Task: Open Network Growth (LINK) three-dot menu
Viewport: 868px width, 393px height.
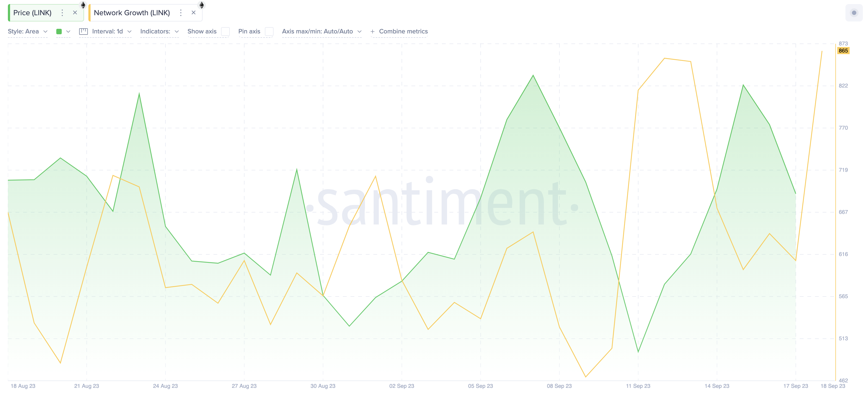Action: tap(181, 13)
